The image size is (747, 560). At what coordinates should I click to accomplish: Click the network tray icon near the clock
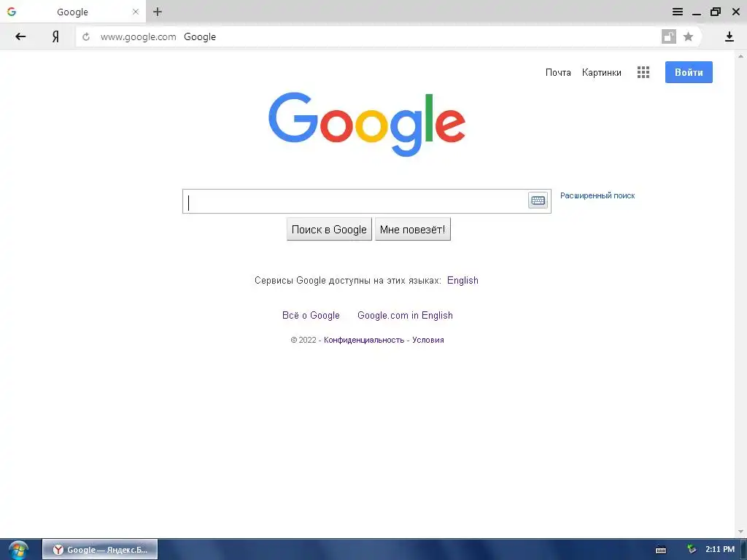(x=692, y=550)
